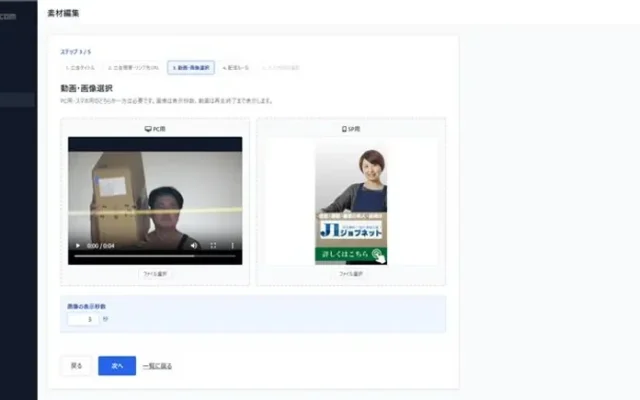Click the blue 次へ button
640x400 pixels.
pos(117,366)
